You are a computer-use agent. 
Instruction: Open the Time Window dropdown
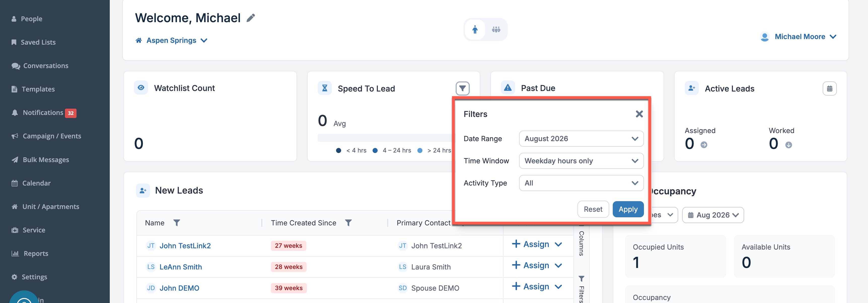click(581, 161)
